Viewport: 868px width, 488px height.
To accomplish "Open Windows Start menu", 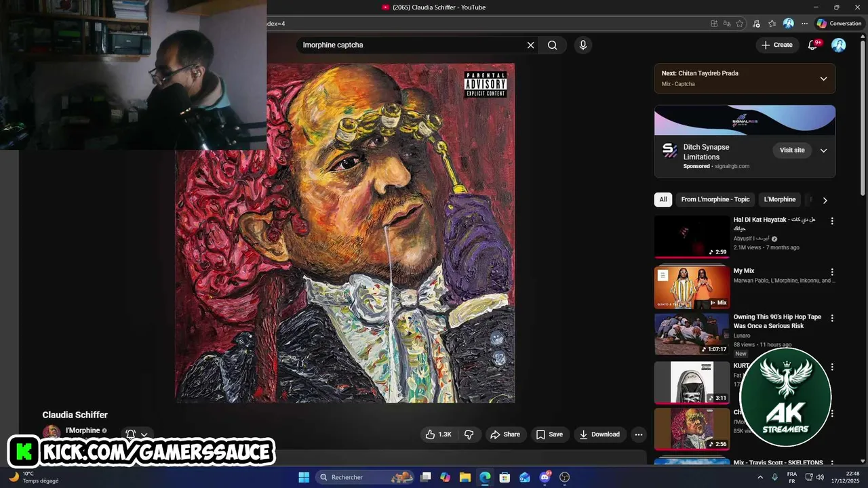I will (304, 477).
